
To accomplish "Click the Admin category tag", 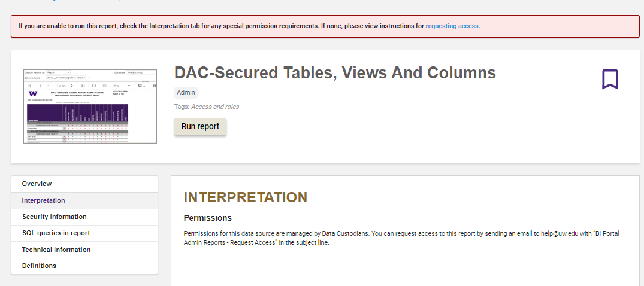I will pos(186,92).
